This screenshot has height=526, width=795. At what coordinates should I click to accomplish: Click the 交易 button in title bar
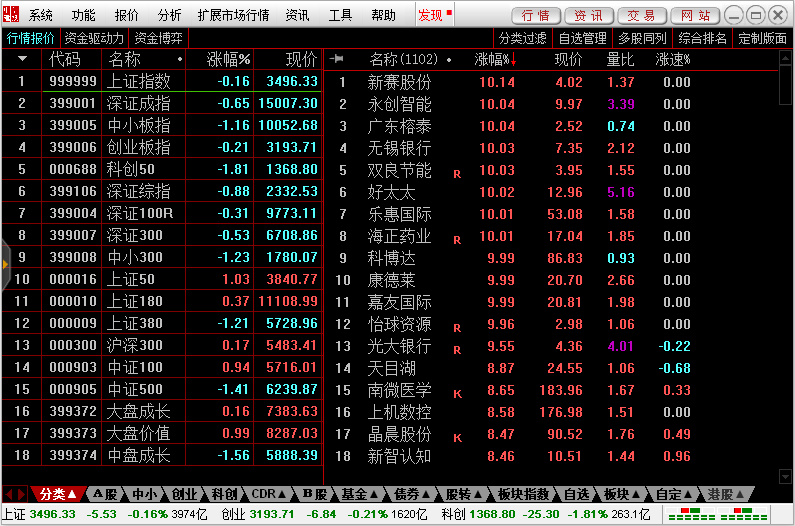(641, 16)
